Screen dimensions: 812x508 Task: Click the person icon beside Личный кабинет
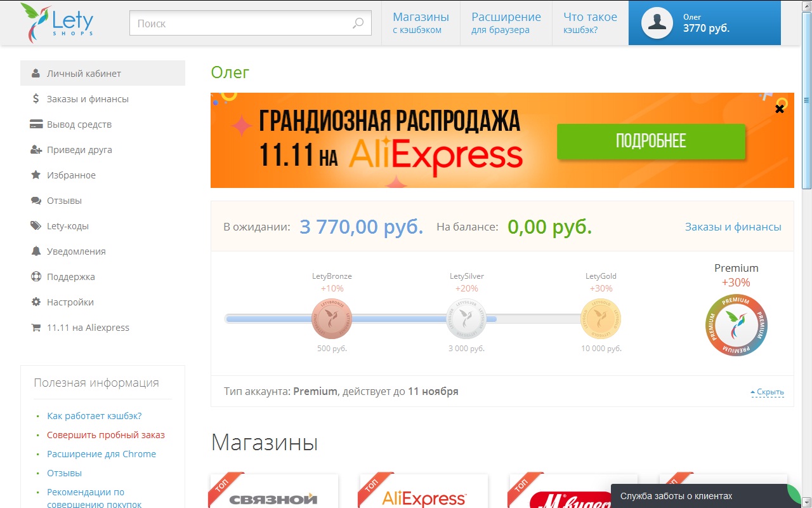point(36,73)
